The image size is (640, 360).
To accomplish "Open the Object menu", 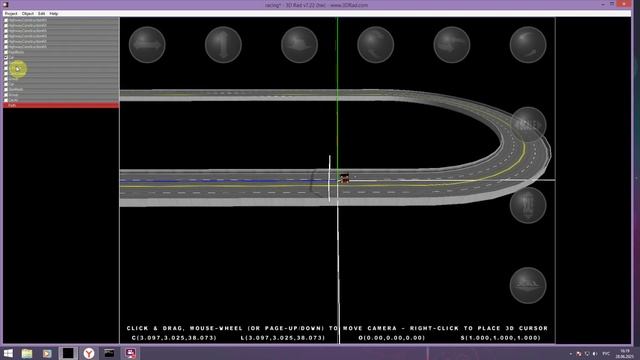I will pos(28,13).
